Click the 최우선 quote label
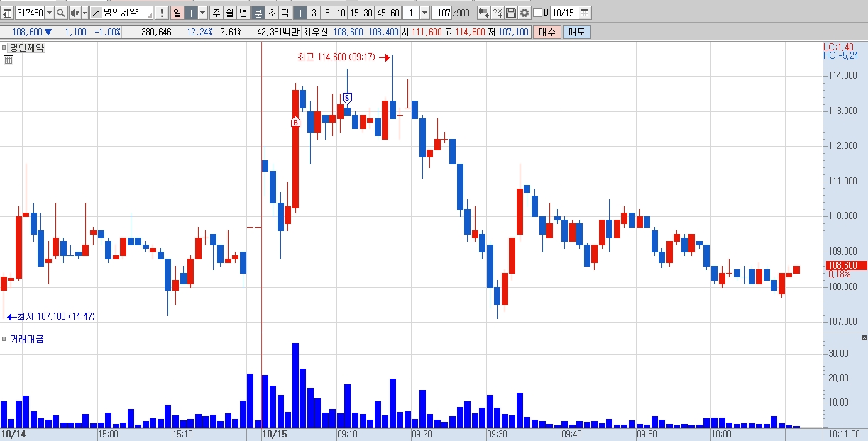The width and height of the screenshot is (868, 441). tap(315, 32)
